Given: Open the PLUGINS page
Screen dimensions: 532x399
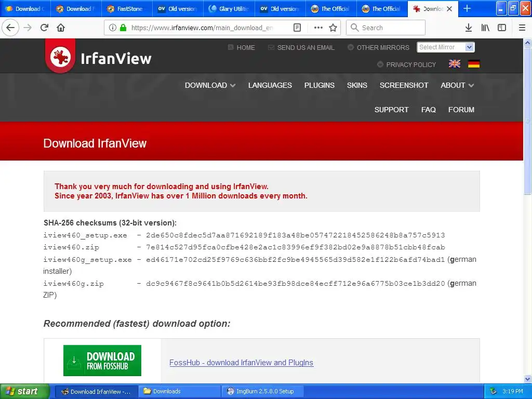Looking at the screenshot, I should tap(320, 85).
